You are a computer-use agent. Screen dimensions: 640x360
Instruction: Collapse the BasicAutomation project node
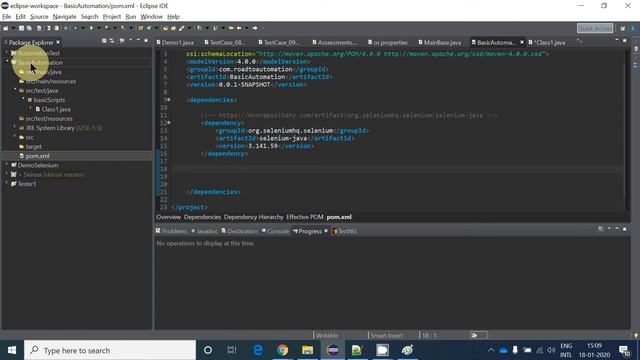[x=7, y=62]
